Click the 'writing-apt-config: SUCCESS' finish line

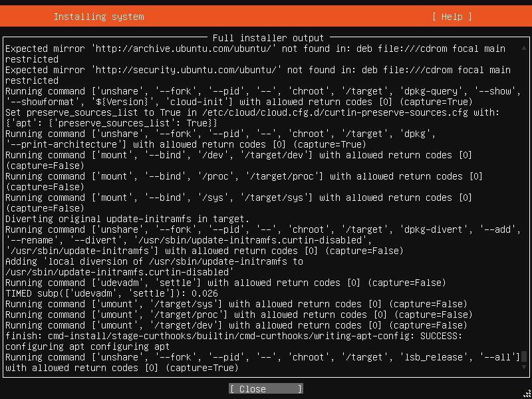pos(234,341)
